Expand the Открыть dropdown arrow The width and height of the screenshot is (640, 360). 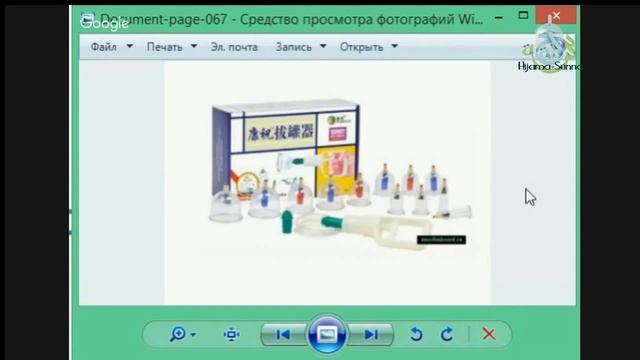tap(395, 47)
